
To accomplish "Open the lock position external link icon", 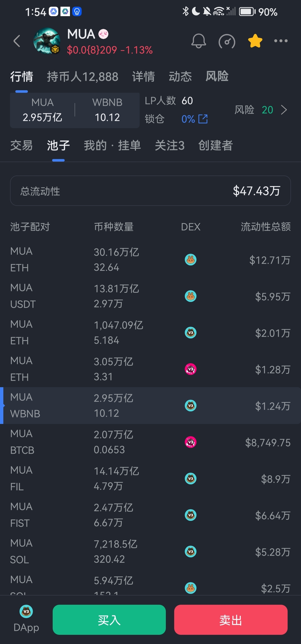I will click(x=203, y=119).
